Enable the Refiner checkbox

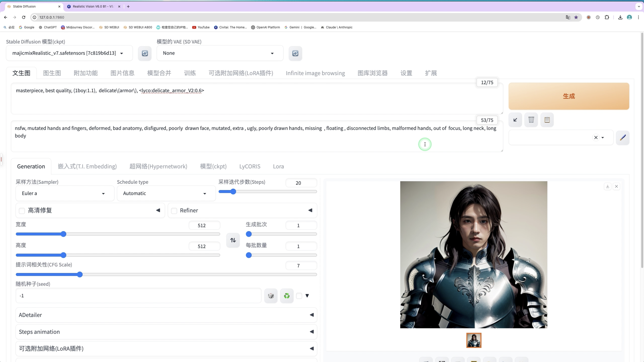(174, 211)
